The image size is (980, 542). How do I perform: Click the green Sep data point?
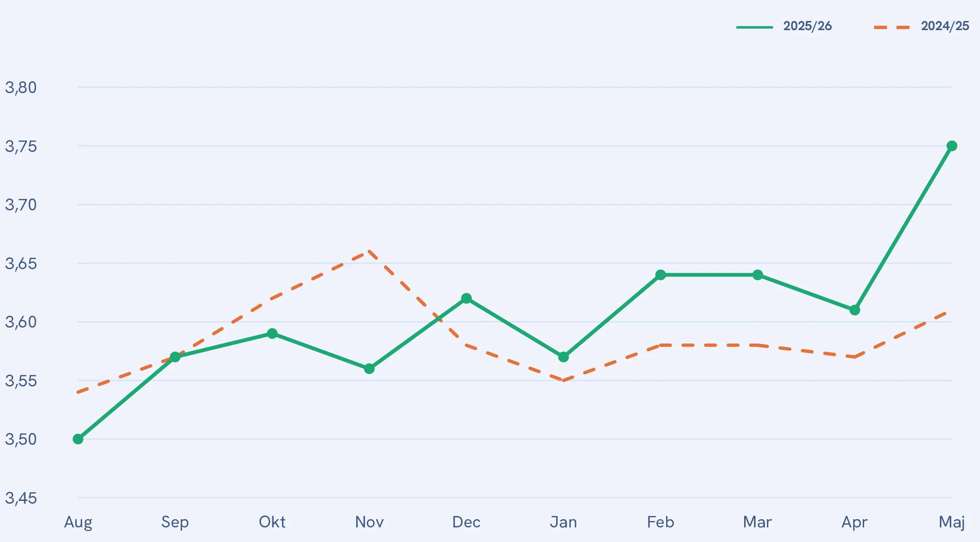coord(175,357)
